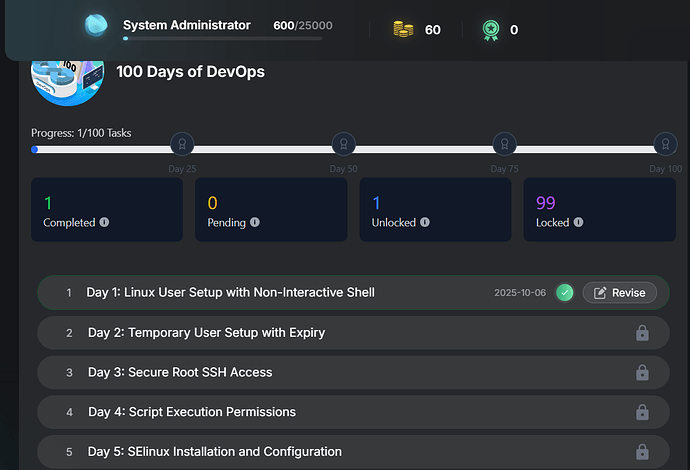Select Day 4: Script Execution Permissions
The height and width of the screenshot is (470, 690).
click(x=192, y=412)
